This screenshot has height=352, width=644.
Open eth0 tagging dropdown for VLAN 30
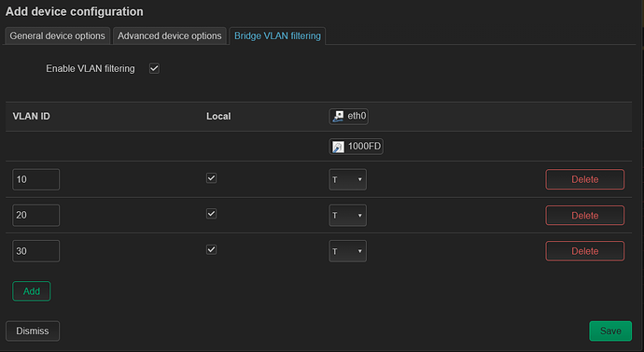347,251
